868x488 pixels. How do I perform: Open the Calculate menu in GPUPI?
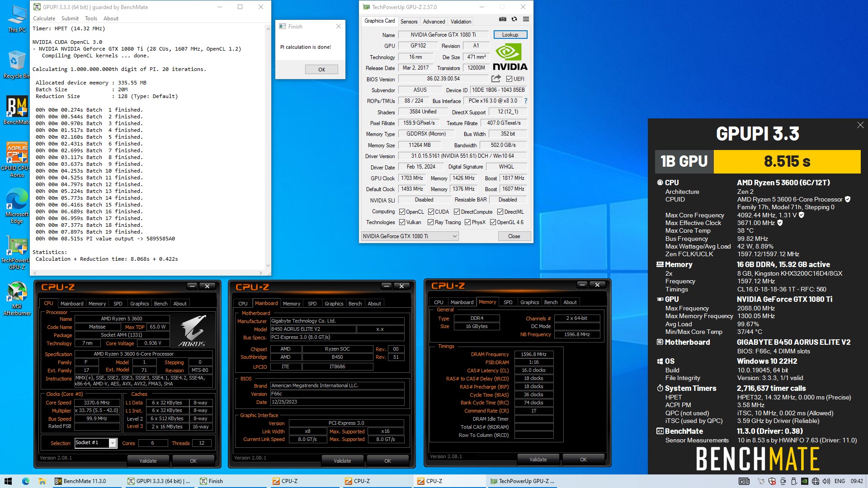click(x=44, y=19)
